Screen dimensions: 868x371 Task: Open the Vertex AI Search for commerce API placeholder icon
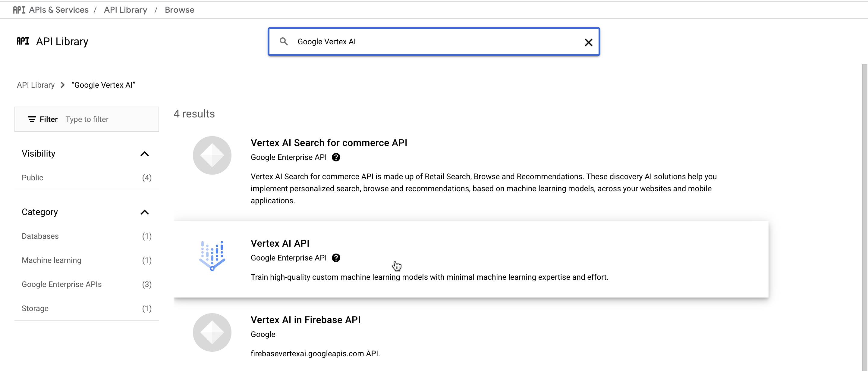[x=212, y=155]
